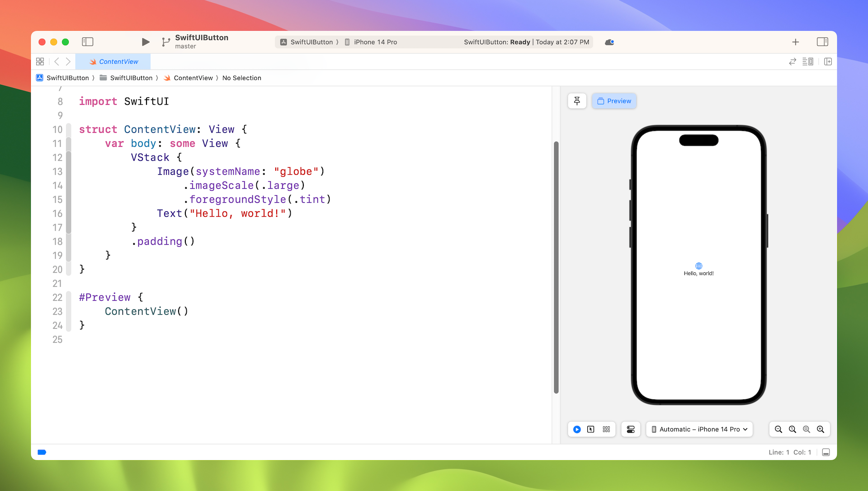The image size is (868, 491).
Task: Open canvas device settings
Action: tap(631, 429)
